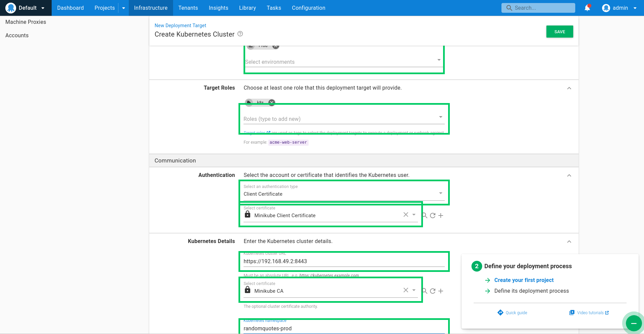The width and height of the screenshot is (644, 334).
Task: Open the notifications bell
Action: [x=587, y=8]
